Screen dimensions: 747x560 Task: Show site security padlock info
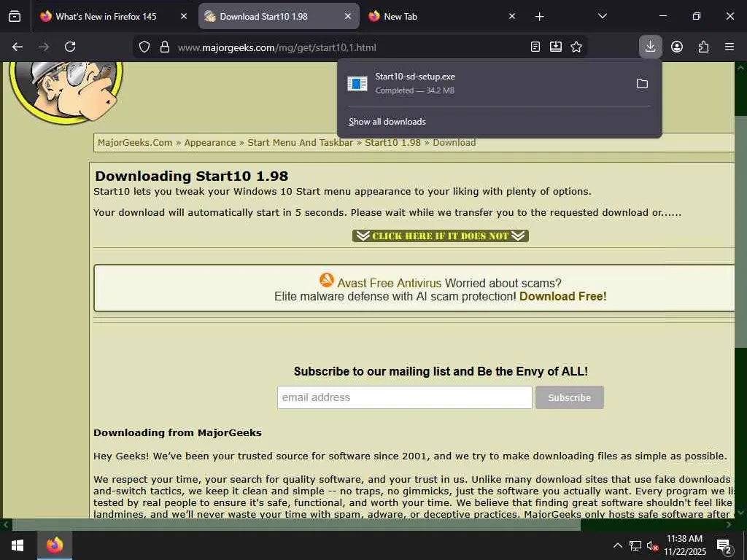pyautogui.click(x=165, y=47)
